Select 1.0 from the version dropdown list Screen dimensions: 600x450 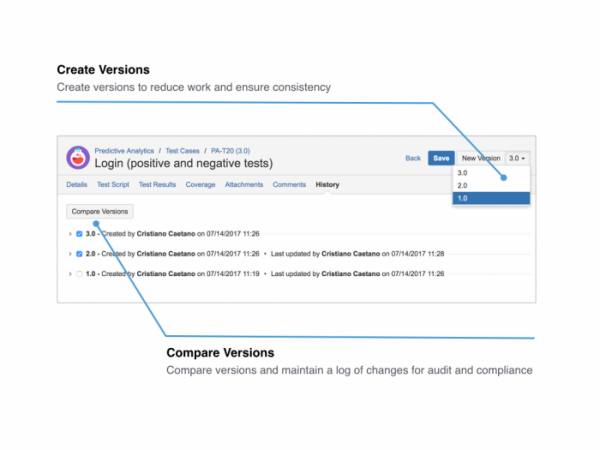491,198
